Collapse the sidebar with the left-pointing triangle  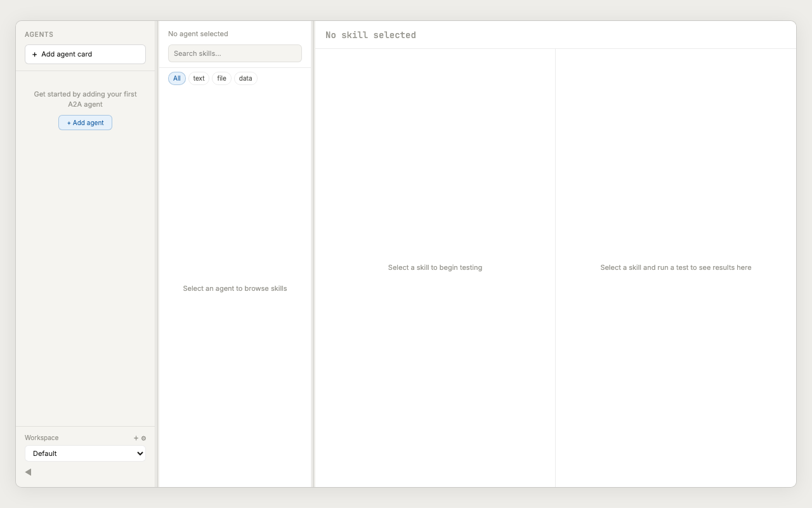tap(28, 472)
